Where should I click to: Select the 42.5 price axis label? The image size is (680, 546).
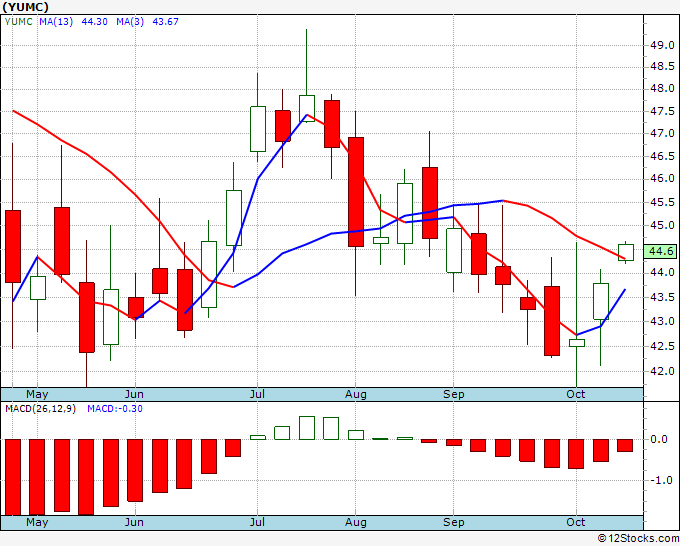click(662, 346)
